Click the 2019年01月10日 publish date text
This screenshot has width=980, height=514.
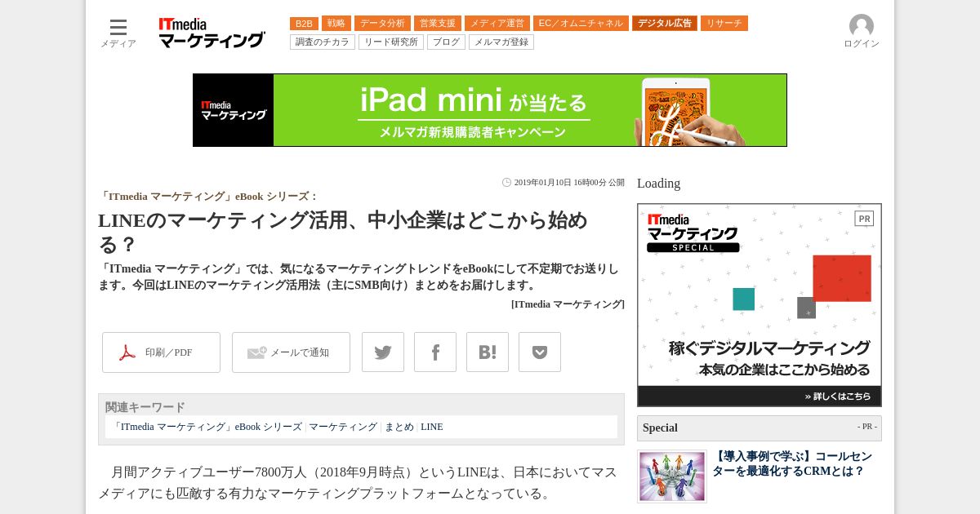coord(569,183)
